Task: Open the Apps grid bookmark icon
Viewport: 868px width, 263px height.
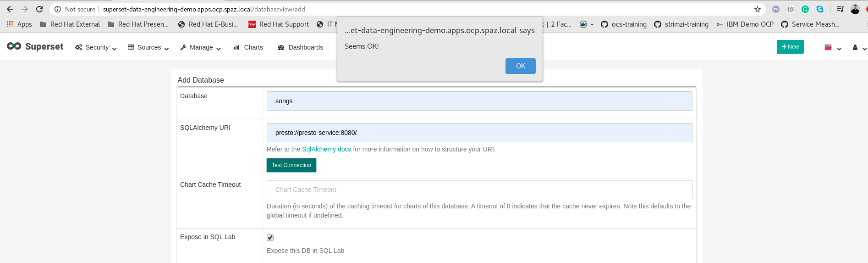Action: (10, 24)
